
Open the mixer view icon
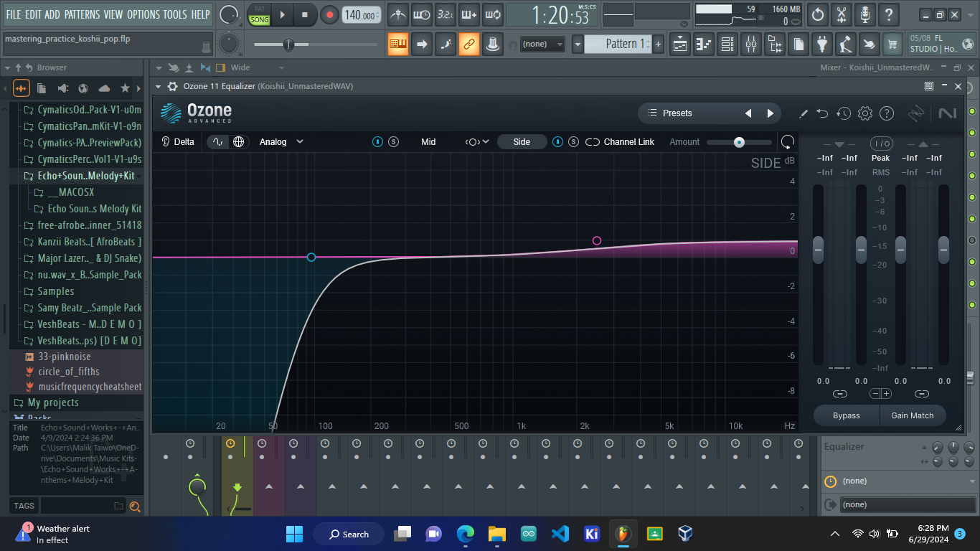[751, 44]
